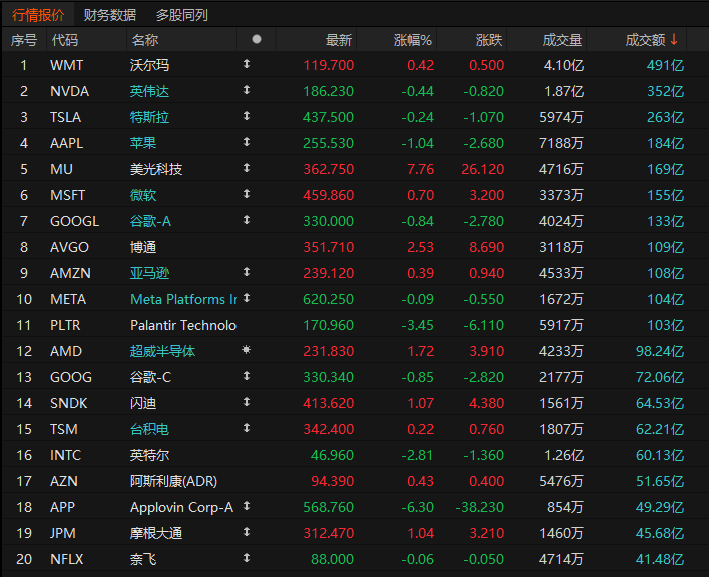The image size is (709, 577).
Task: Click the marker icon in SNDK row
Action: pyautogui.click(x=247, y=402)
